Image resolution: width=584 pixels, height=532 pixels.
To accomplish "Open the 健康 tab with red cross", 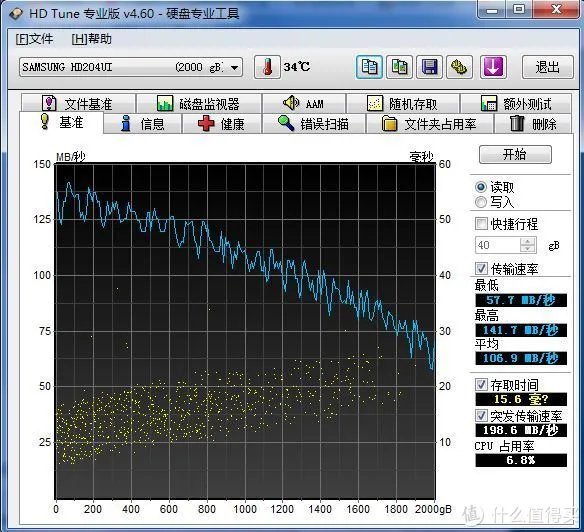I will (x=222, y=124).
